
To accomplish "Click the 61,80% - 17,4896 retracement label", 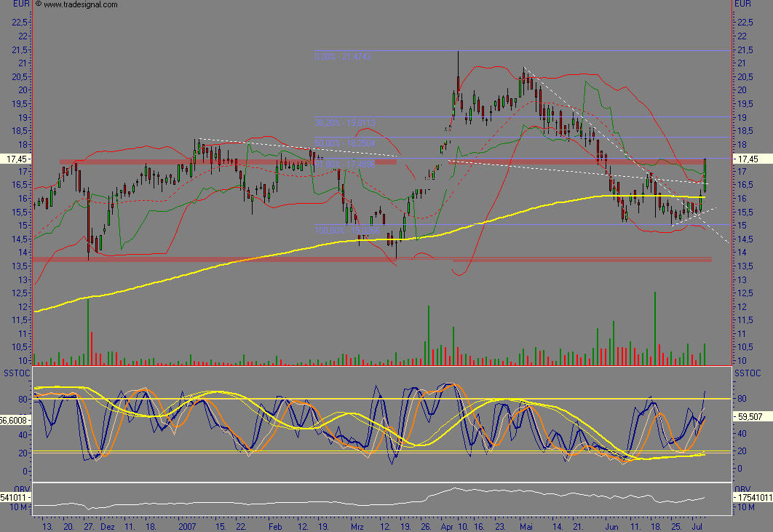I will coord(345,164).
